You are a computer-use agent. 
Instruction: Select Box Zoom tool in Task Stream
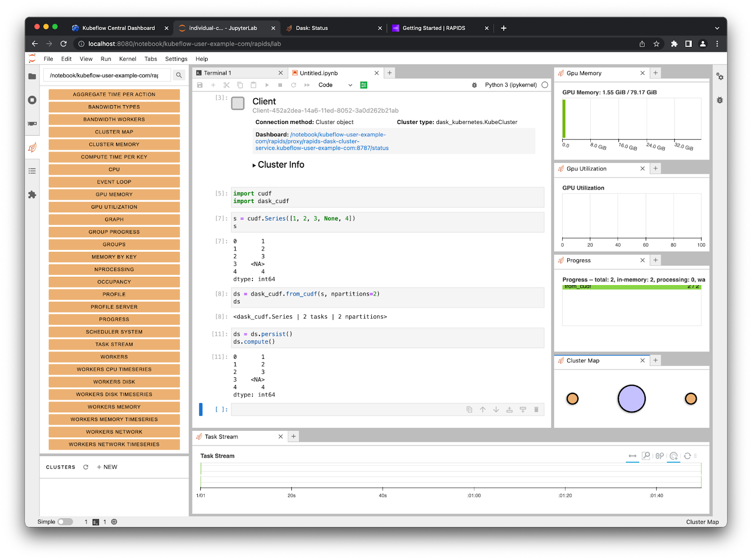646,456
